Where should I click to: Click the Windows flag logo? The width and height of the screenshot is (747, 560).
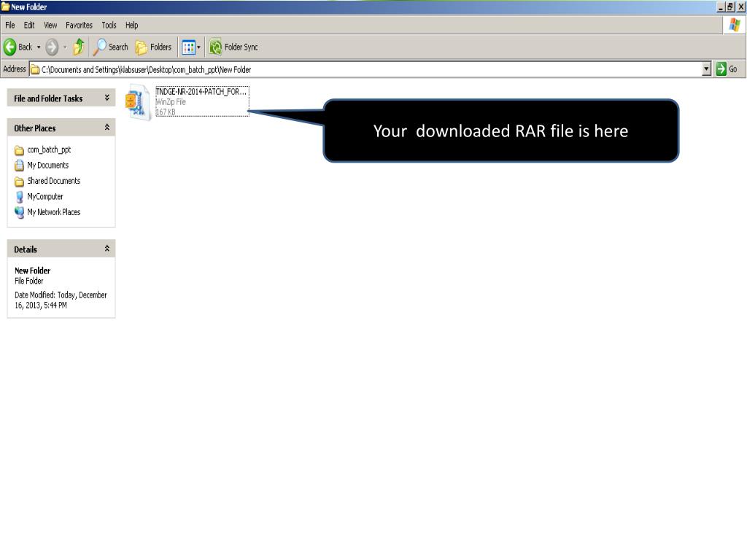(x=734, y=25)
